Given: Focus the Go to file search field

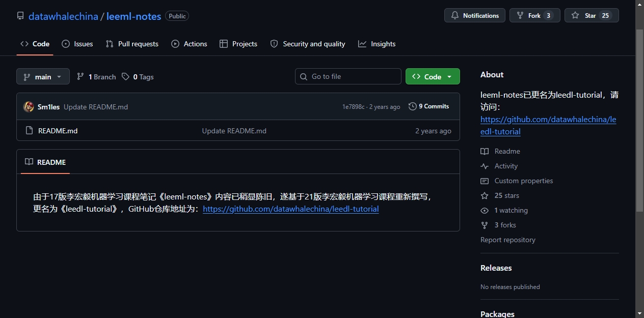Looking at the screenshot, I should tap(348, 76).
